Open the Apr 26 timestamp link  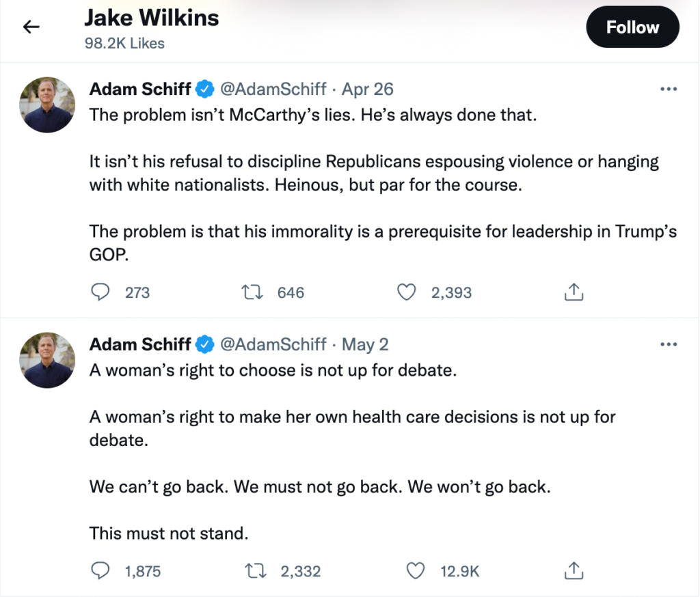pyautogui.click(x=368, y=89)
